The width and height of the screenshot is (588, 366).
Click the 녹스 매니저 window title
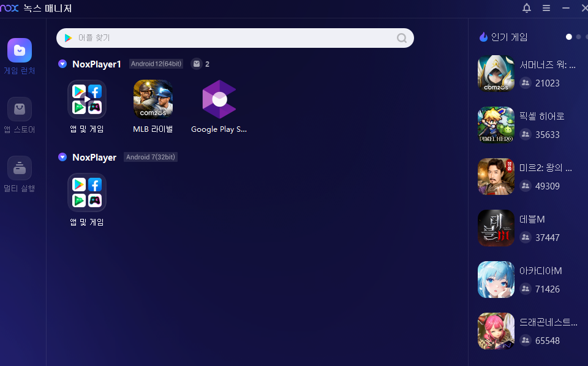coord(48,8)
